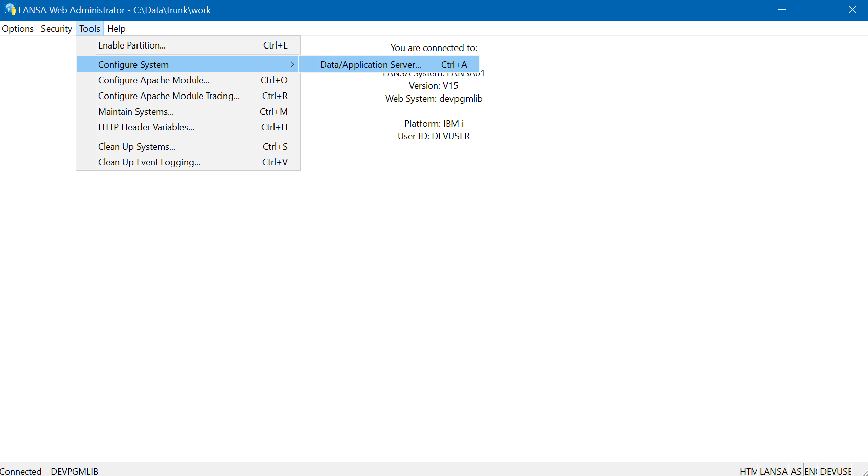Close the Tools menu in the menu bar

pyautogui.click(x=89, y=29)
